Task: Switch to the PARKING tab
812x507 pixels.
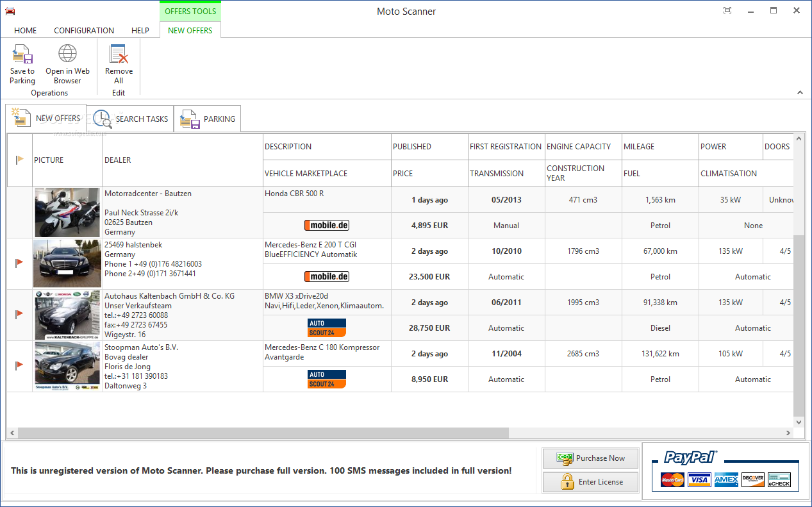Action: (x=208, y=119)
